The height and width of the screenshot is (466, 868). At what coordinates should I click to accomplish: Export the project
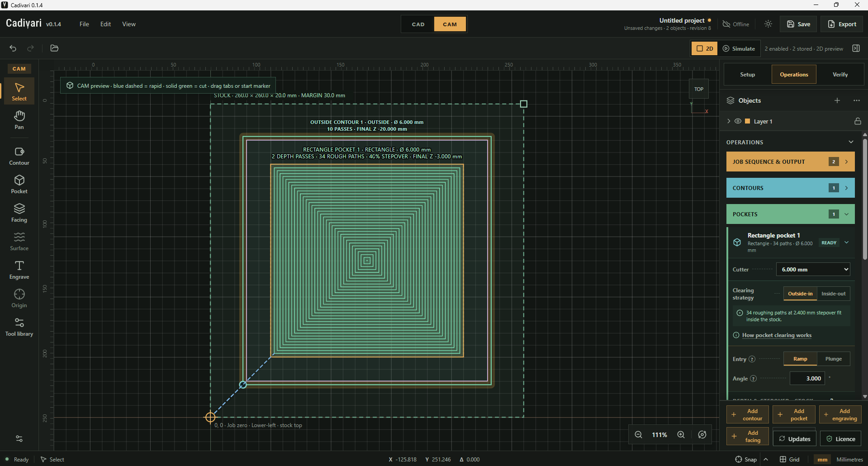[x=842, y=24]
